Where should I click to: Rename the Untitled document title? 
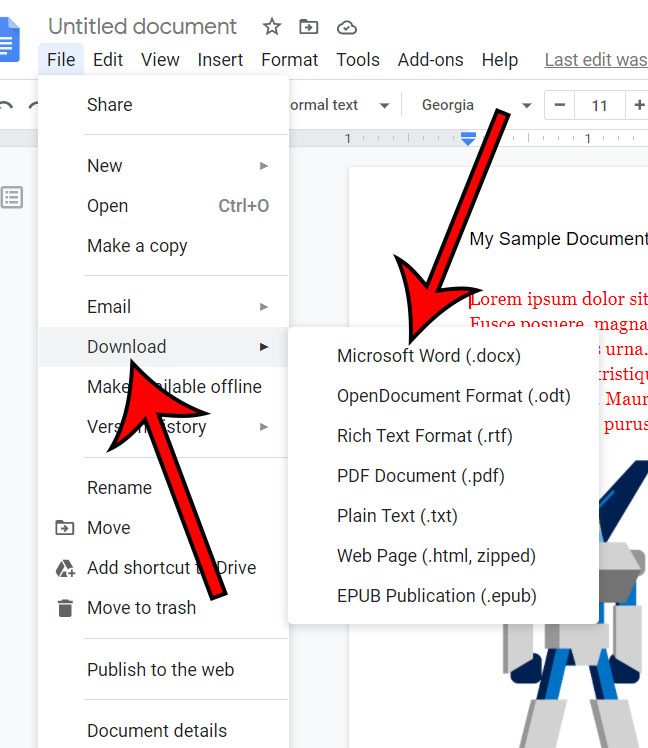(x=142, y=27)
